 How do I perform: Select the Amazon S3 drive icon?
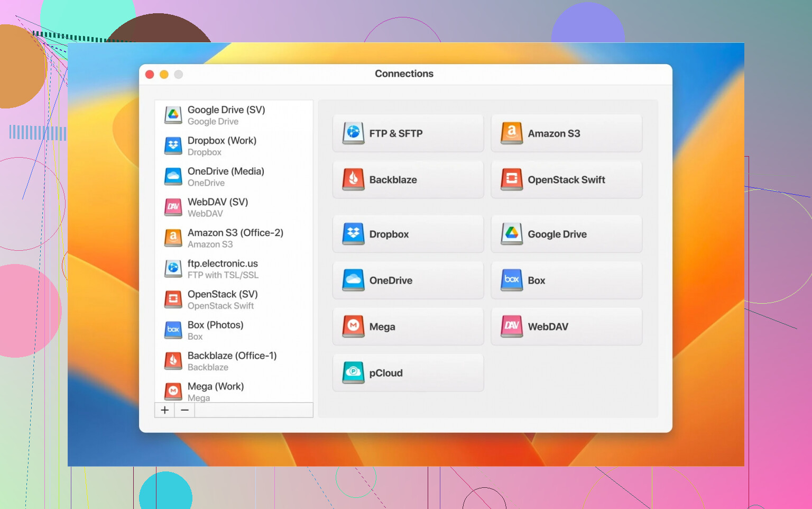[x=511, y=133]
